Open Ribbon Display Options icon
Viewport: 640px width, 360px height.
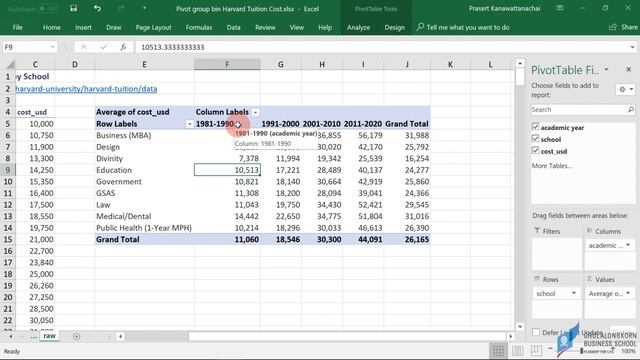560,8
